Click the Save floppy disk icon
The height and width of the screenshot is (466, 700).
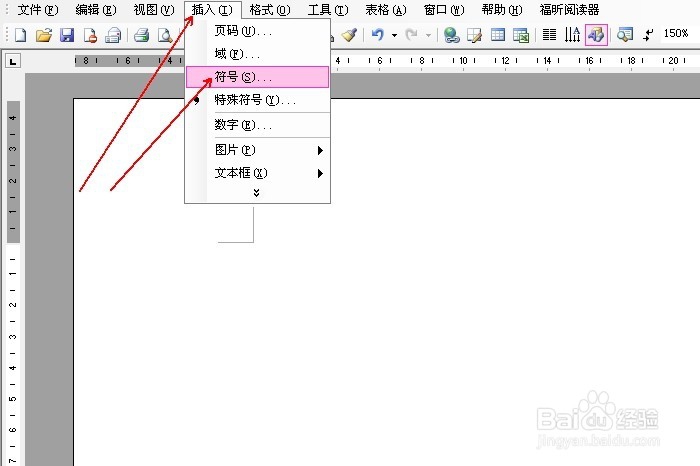(x=67, y=35)
